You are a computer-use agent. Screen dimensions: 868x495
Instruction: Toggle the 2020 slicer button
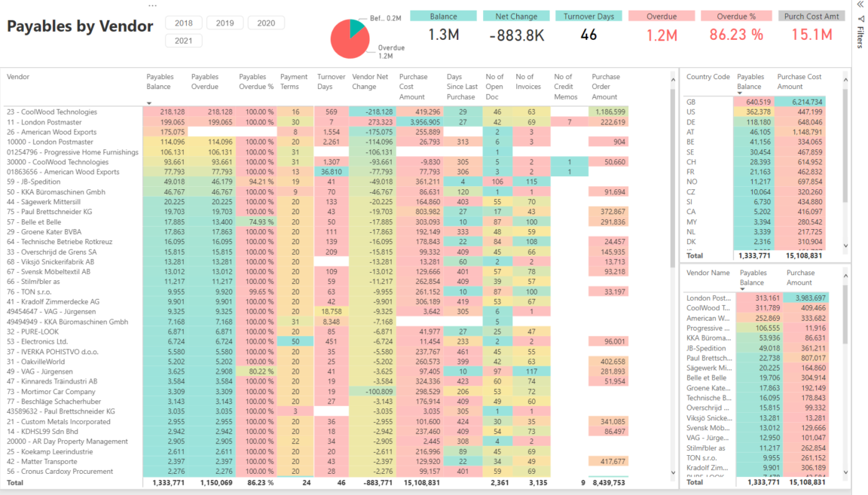pyautogui.click(x=266, y=23)
